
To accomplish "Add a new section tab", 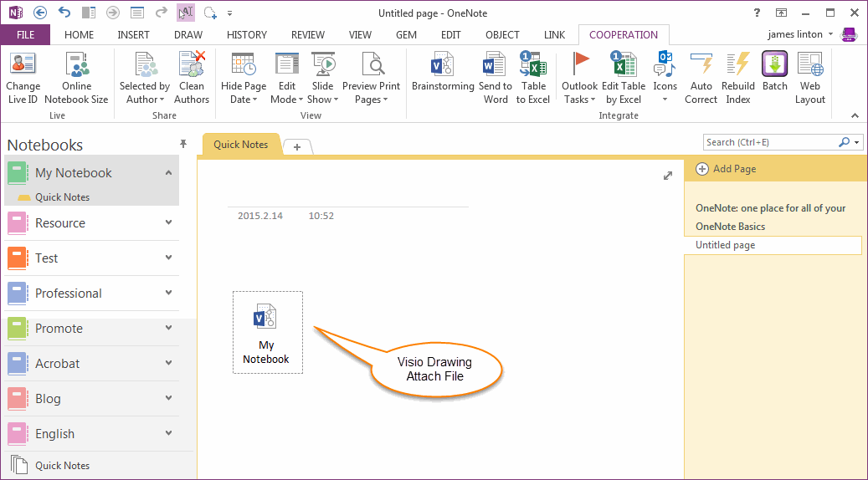I will coord(297,147).
